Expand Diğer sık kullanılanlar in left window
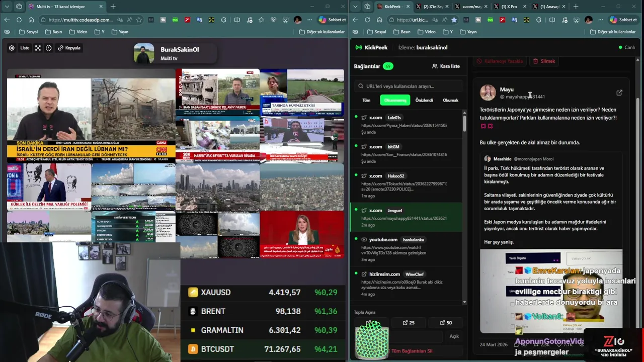 [x=322, y=32]
